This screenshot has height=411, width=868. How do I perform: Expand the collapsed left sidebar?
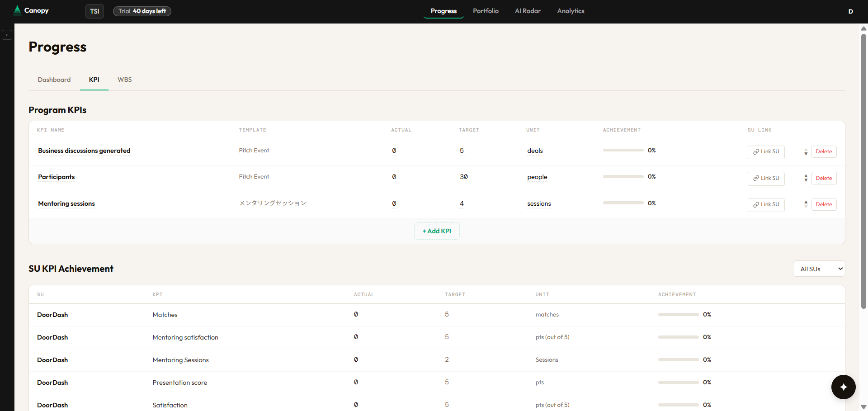click(x=7, y=35)
